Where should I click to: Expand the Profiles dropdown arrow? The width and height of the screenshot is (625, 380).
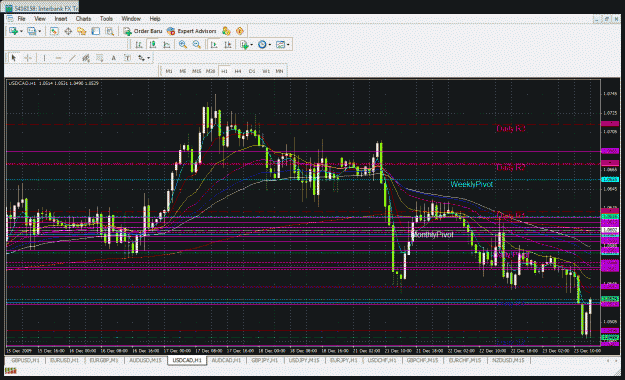click(x=39, y=31)
